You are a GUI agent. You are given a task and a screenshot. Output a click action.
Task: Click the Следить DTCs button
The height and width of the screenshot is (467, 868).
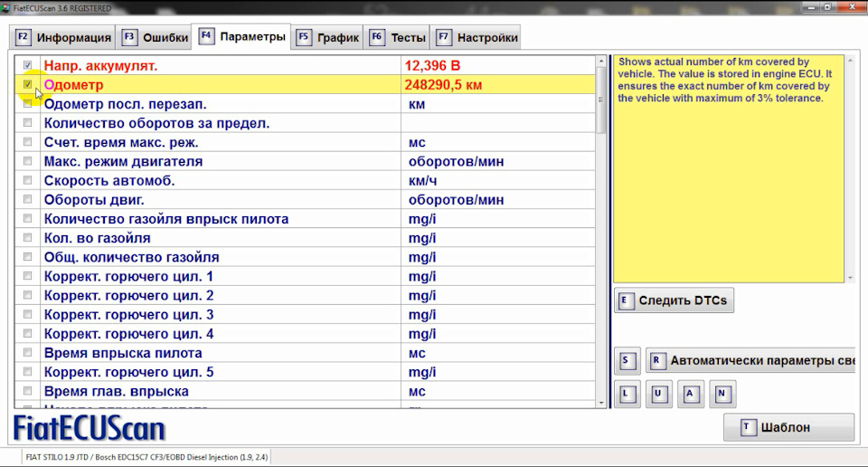tap(674, 300)
